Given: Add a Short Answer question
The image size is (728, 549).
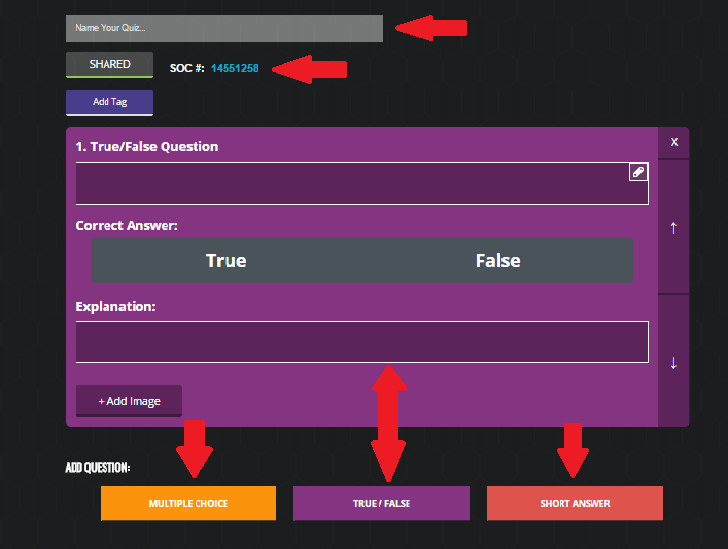Looking at the screenshot, I should click(575, 503).
